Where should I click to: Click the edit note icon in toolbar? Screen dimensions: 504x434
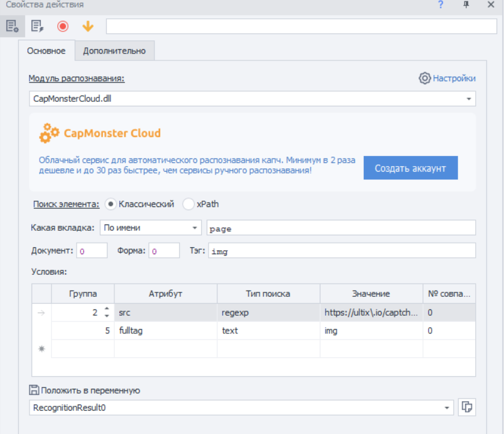[x=37, y=26]
